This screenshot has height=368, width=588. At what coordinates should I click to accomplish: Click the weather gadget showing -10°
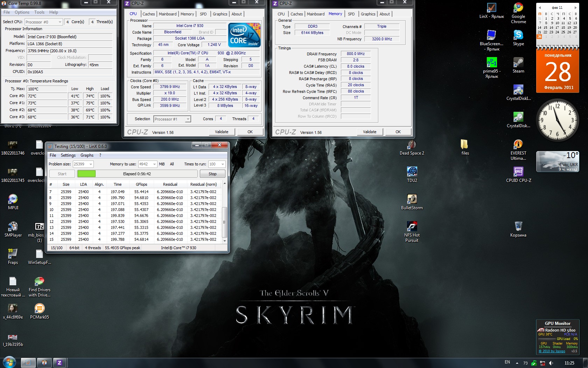557,161
